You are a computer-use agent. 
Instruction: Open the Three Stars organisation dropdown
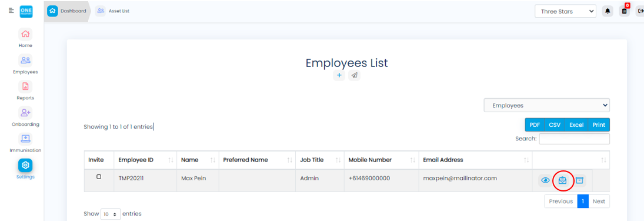[x=565, y=12]
